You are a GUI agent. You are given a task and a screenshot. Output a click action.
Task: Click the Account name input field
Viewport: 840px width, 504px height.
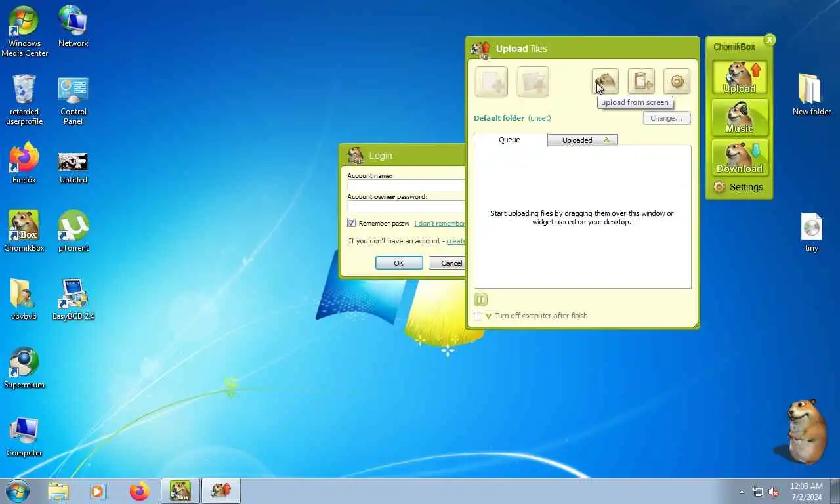[406, 186]
